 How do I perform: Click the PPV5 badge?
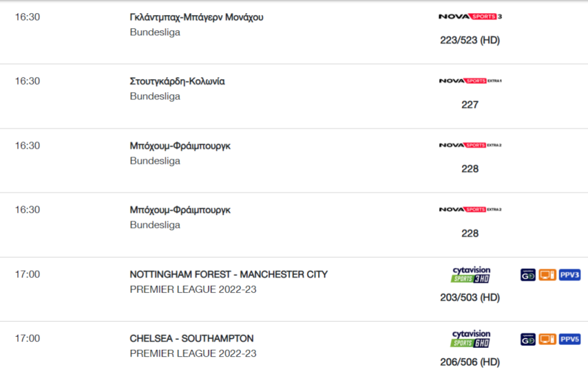click(570, 339)
